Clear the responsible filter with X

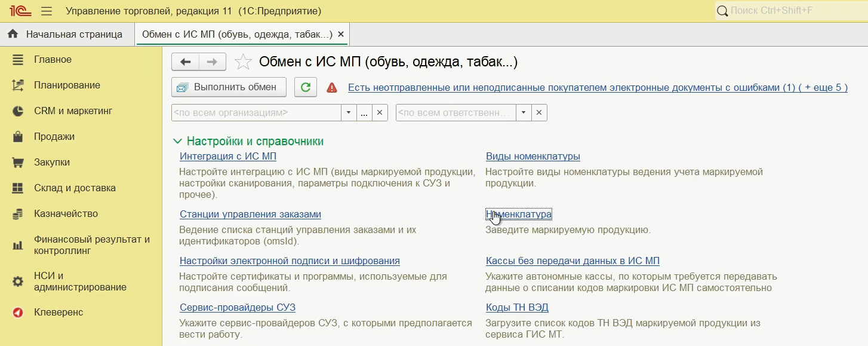(x=539, y=112)
